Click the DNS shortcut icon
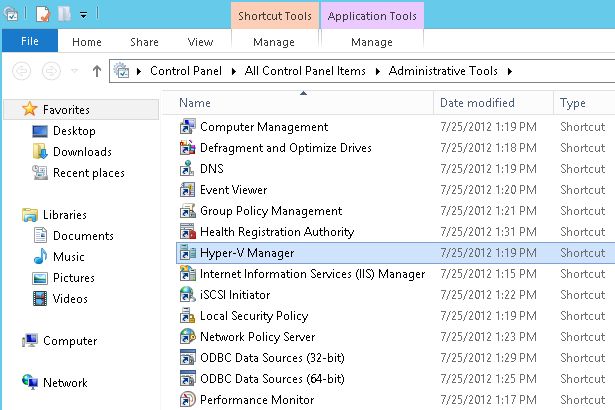 [x=187, y=169]
